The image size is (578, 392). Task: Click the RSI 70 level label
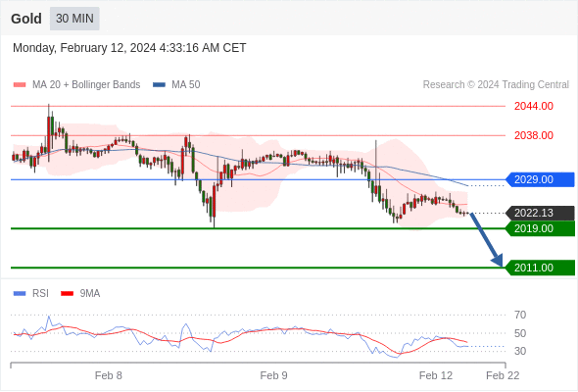tap(520, 315)
